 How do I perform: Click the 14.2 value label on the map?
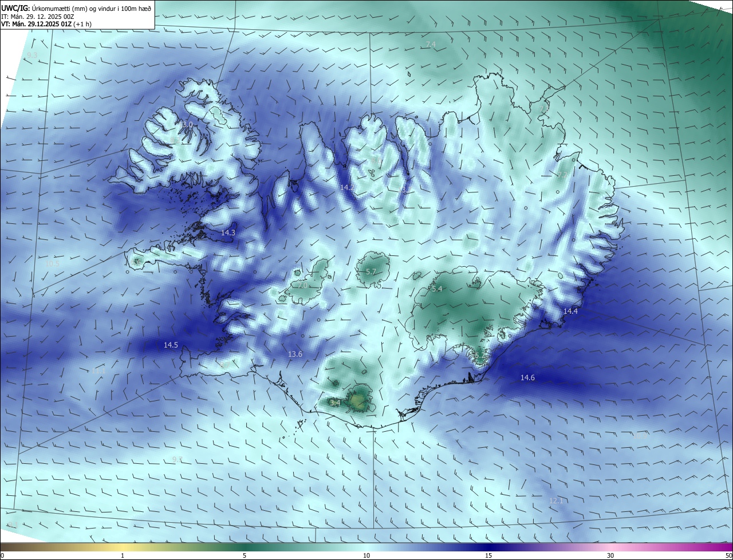(x=347, y=188)
